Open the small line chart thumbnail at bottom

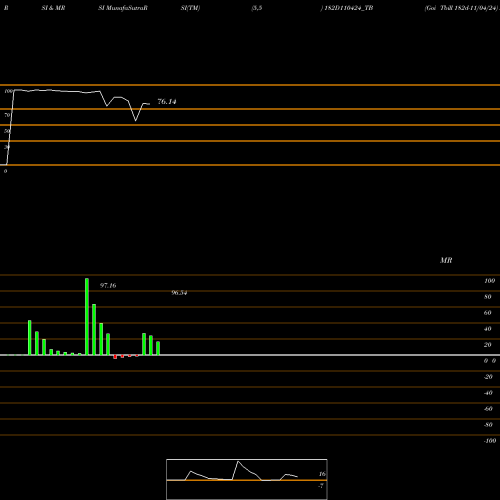click(247, 479)
